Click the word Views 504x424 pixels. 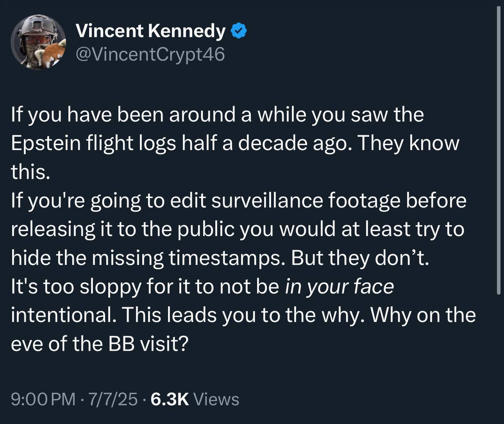pos(217,399)
